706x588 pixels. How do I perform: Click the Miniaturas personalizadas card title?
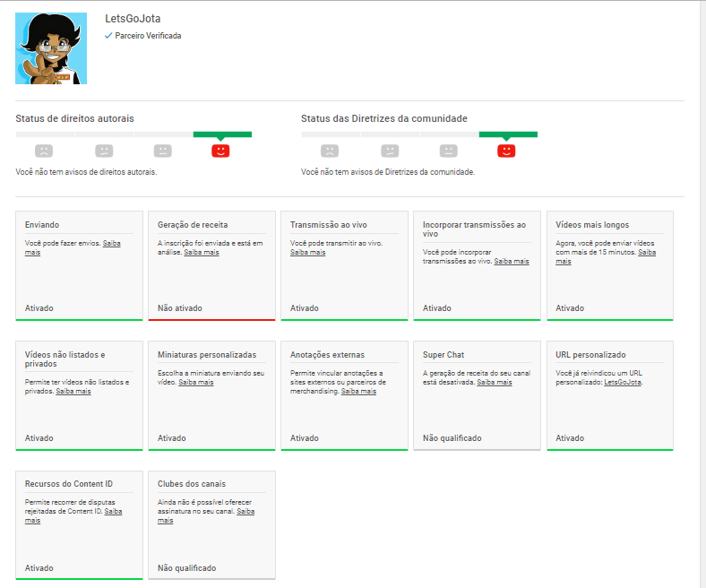tap(207, 355)
